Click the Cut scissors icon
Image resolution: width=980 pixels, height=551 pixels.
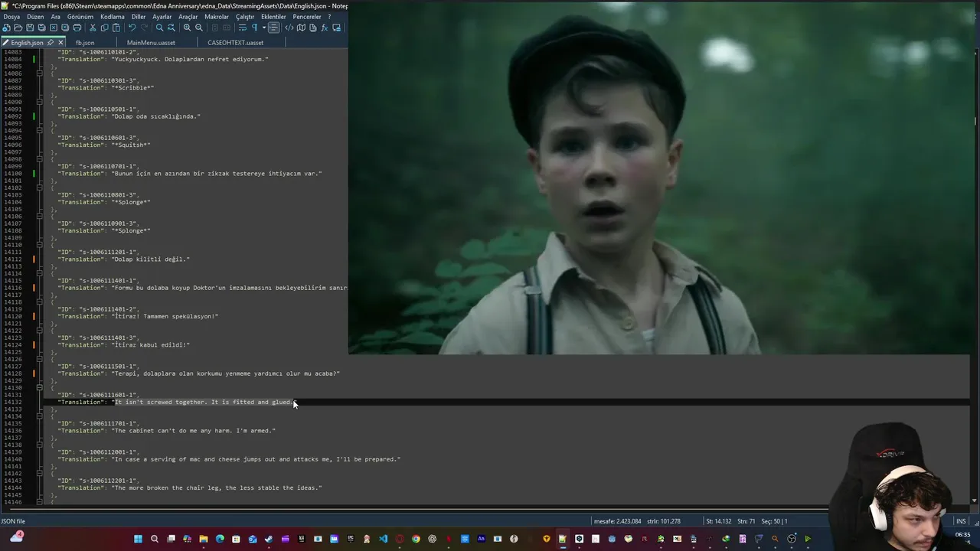click(x=93, y=28)
